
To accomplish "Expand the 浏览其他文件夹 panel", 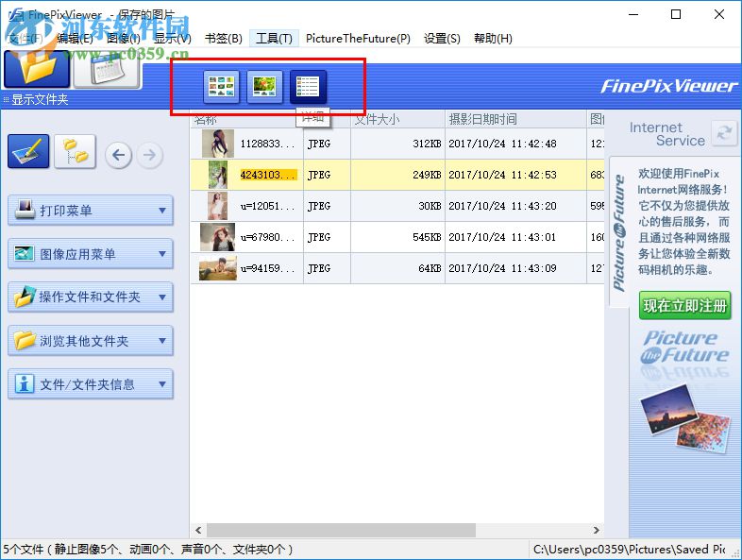I will pyautogui.click(x=91, y=341).
